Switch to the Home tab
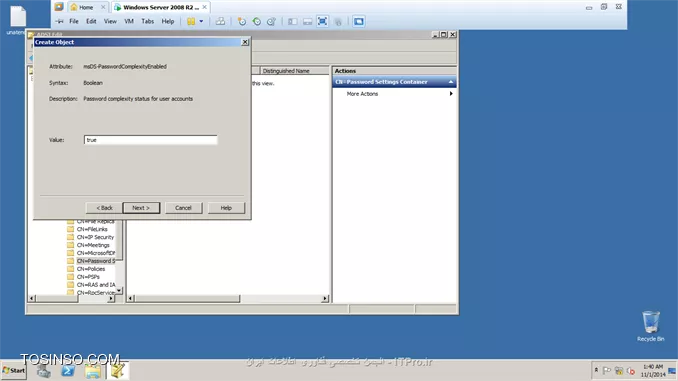The image size is (678, 381). click(x=86, y=7)
